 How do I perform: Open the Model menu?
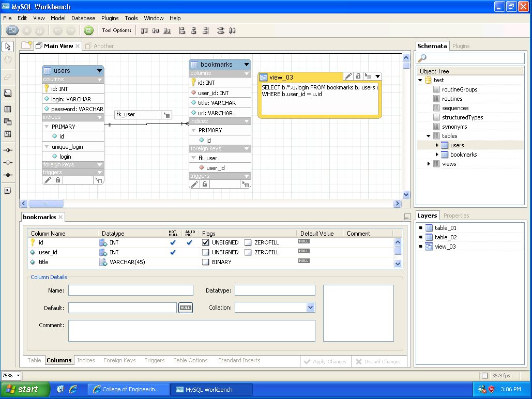pyautogui.click(x=58, y=18)
